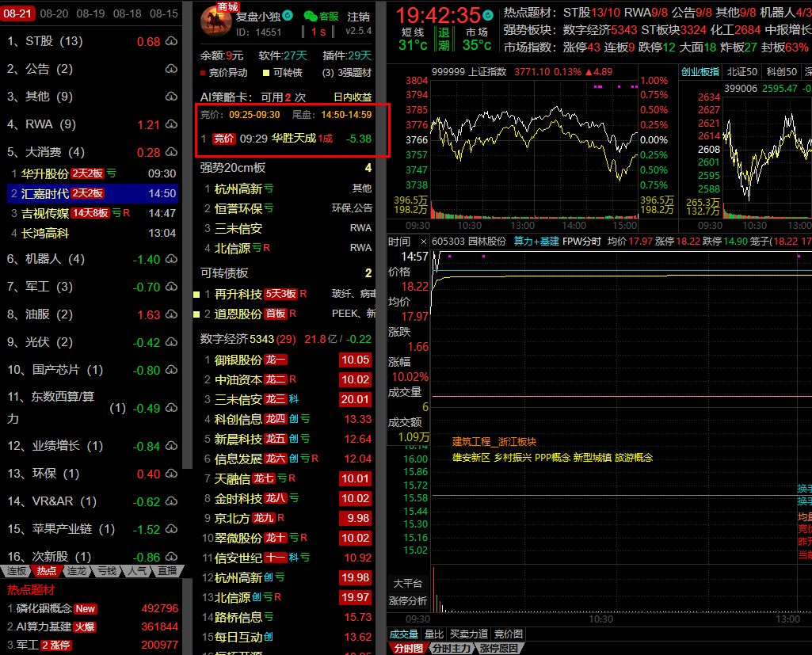Close the 时间 panel with the × icon
This screenshot has width=812, height=655.
click(423, 242)
